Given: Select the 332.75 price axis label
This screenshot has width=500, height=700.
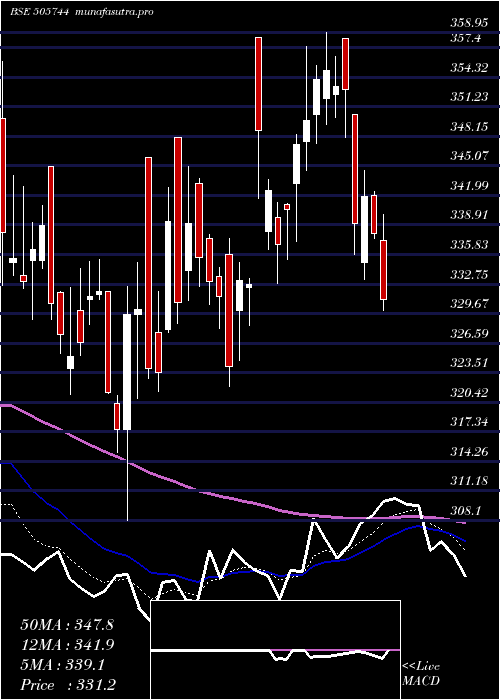Looking at the screenshot, I should tap(468, 275).
